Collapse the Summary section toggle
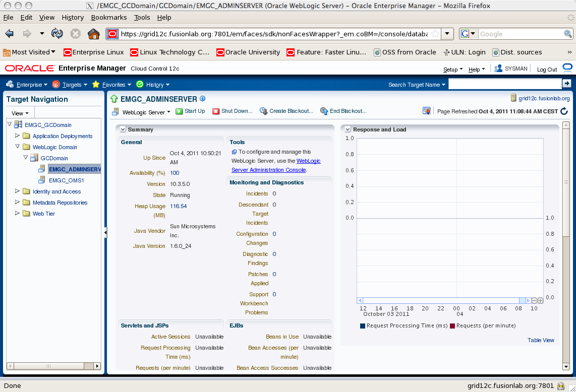This screenshot has width=576, height=392. tap(122, 129)
